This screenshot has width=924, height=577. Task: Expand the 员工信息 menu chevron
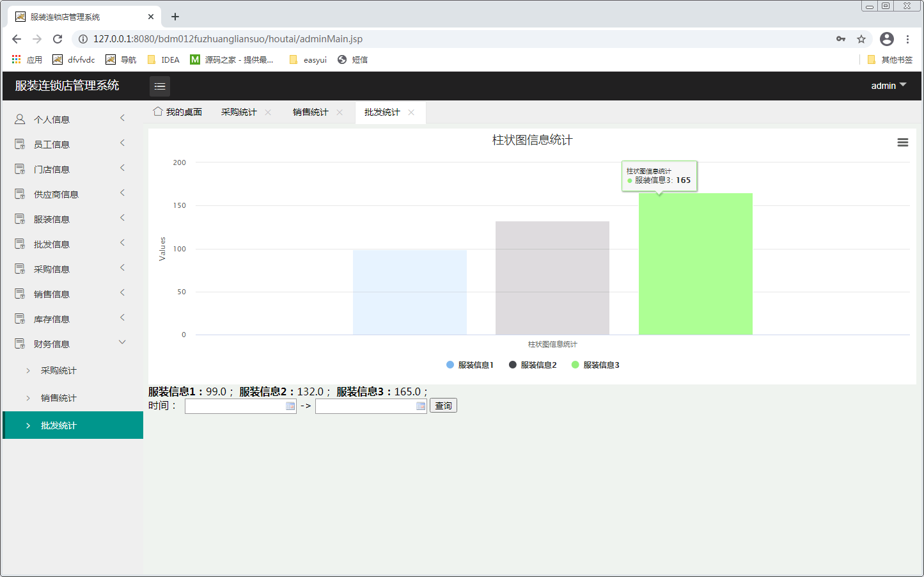122,143
